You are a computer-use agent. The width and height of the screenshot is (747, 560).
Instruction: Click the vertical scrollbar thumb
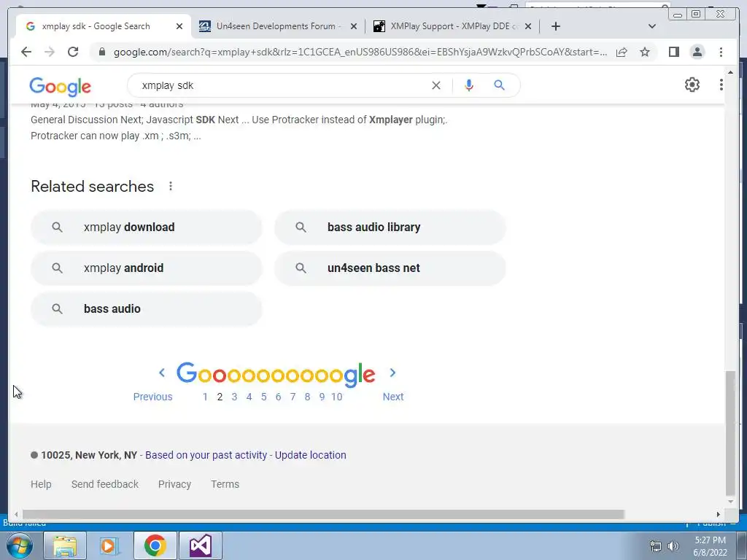(x=730, y=433)
